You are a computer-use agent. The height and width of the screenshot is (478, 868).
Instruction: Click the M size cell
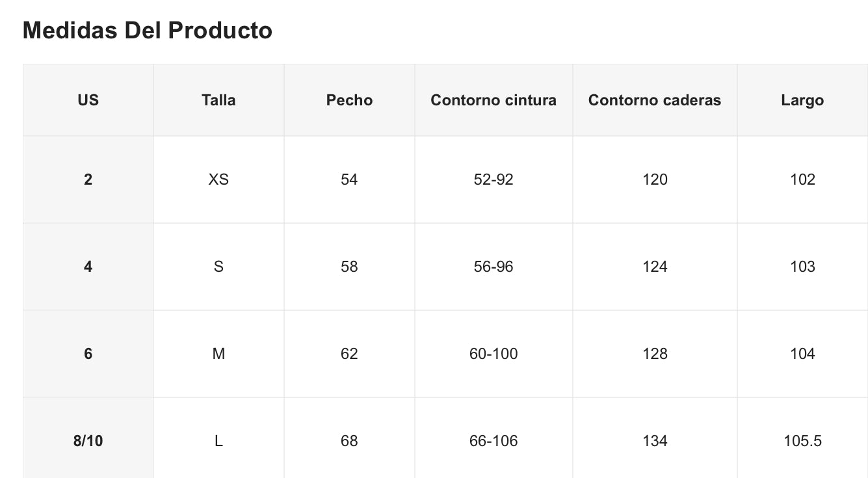[x=218, y=354]
